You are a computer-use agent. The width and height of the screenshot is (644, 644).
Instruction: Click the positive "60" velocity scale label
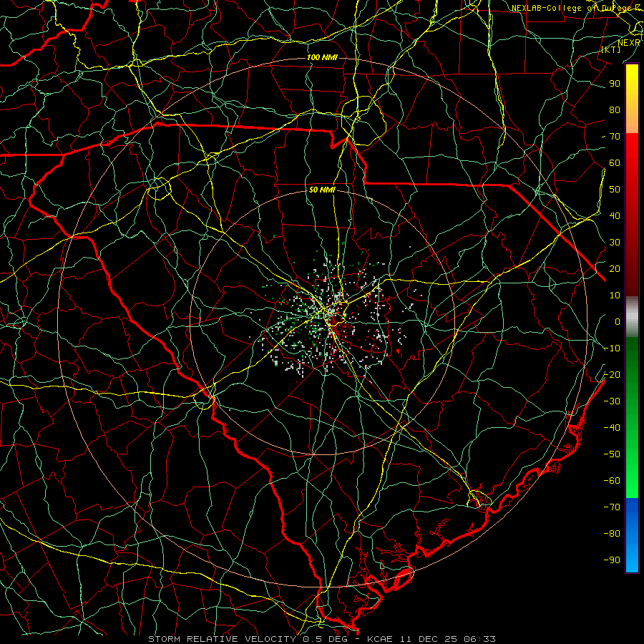tap(615, 162)
